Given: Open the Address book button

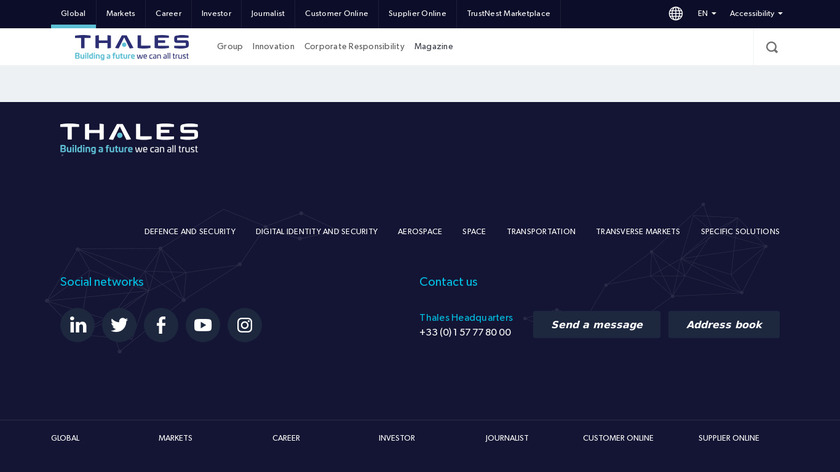Looking at the screenshot, I should click(724, 325).
